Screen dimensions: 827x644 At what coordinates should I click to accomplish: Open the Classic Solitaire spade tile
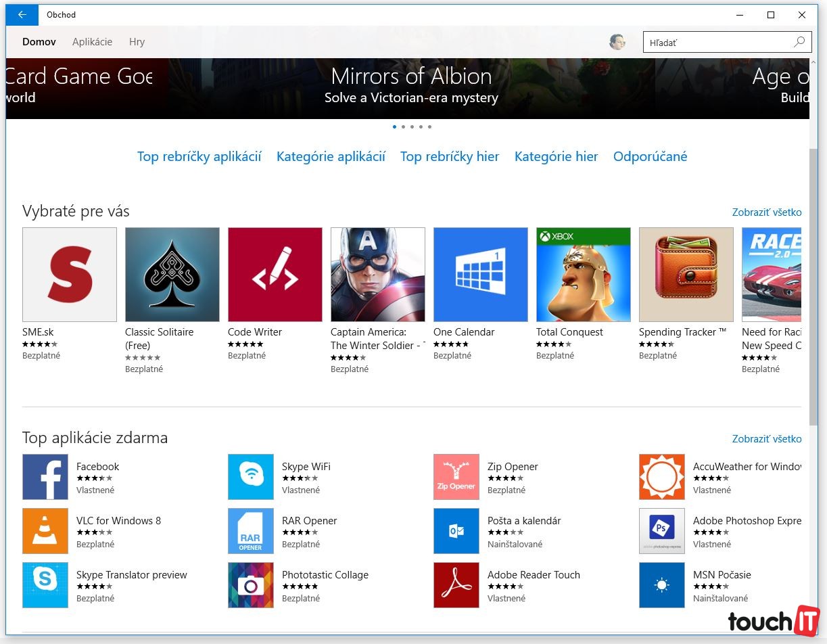coord(172,275)
